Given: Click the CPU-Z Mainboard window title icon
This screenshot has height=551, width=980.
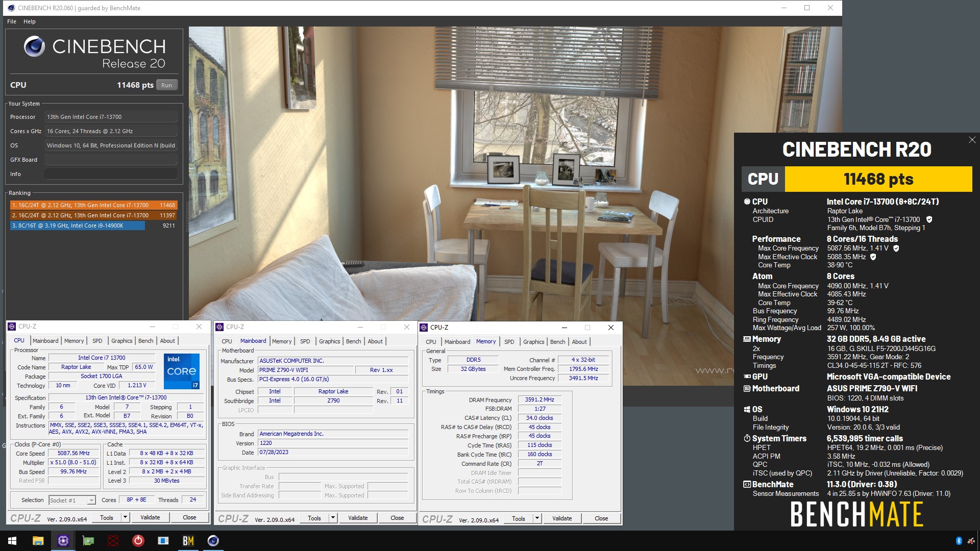Looking at the screenshot, I should 219,327.
